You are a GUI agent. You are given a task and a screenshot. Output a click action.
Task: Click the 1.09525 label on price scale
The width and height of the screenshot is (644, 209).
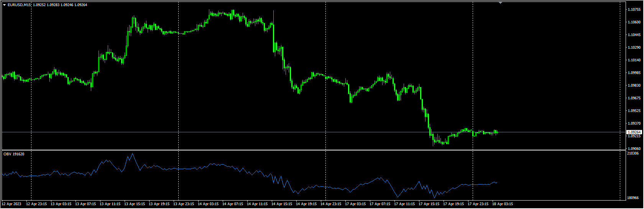tap(634, 111)
